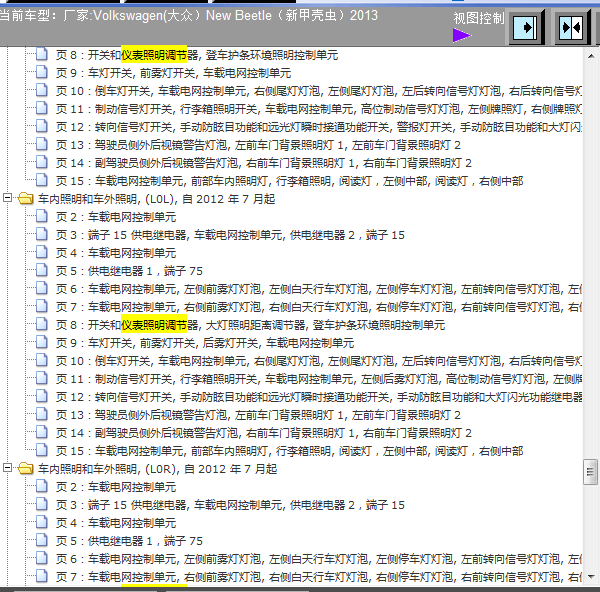Select the (LOL) 自 2012 年 7 月起 folder icon
The width and height of the screenshot is (600, 592).
pos(26,199)
